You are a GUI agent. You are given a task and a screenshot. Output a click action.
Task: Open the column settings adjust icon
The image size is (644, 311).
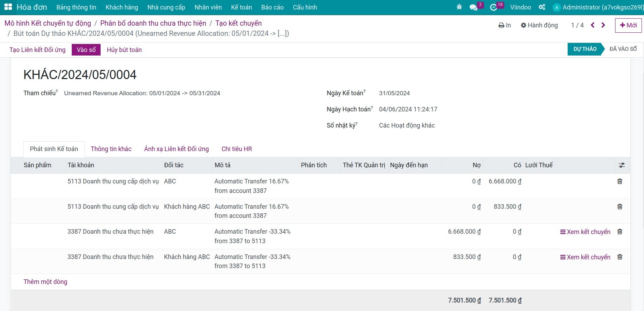click(x=622, y=165)
